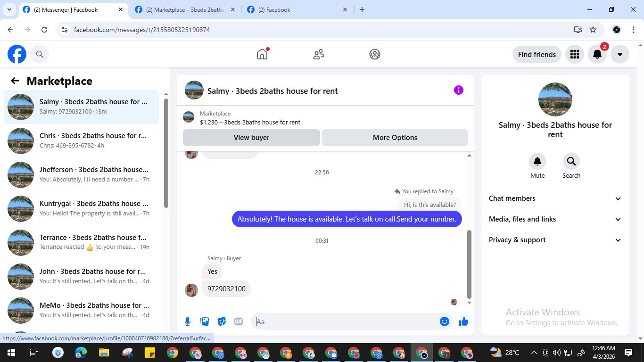Click the Find friends button
The width and height of the screenshot is (644, 362).
[x=537, y=54]
